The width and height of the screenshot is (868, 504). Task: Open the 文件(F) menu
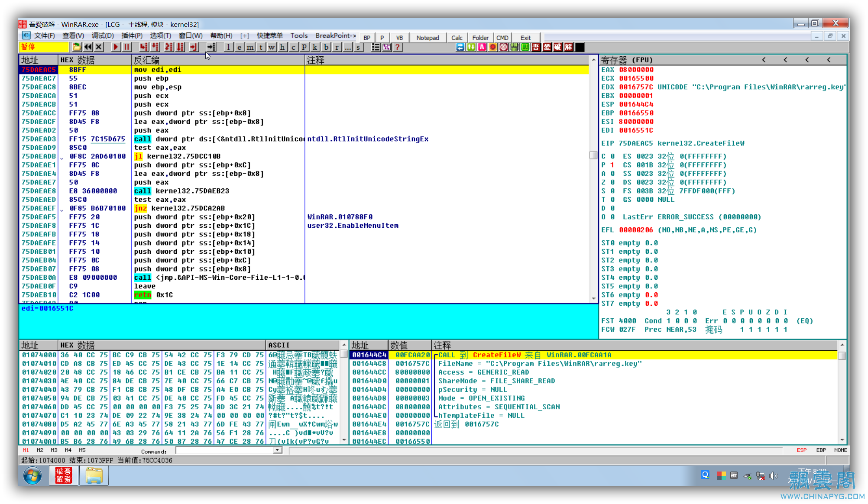point(45,36)
